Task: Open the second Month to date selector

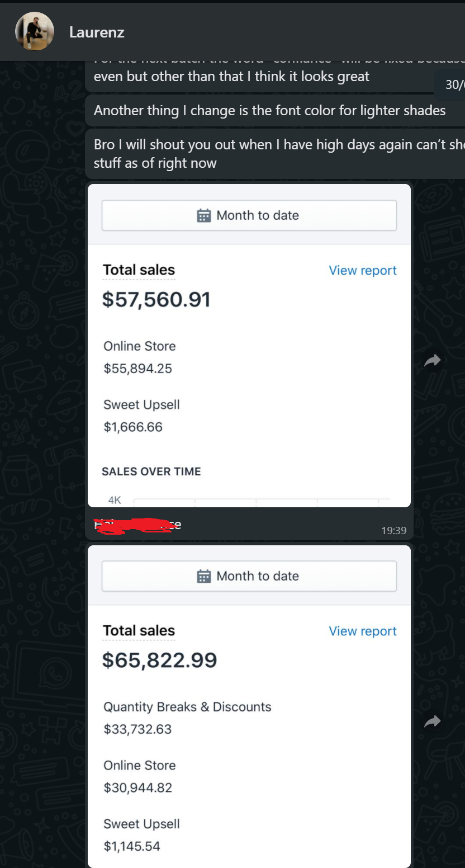Action: (x=249, y=576)
